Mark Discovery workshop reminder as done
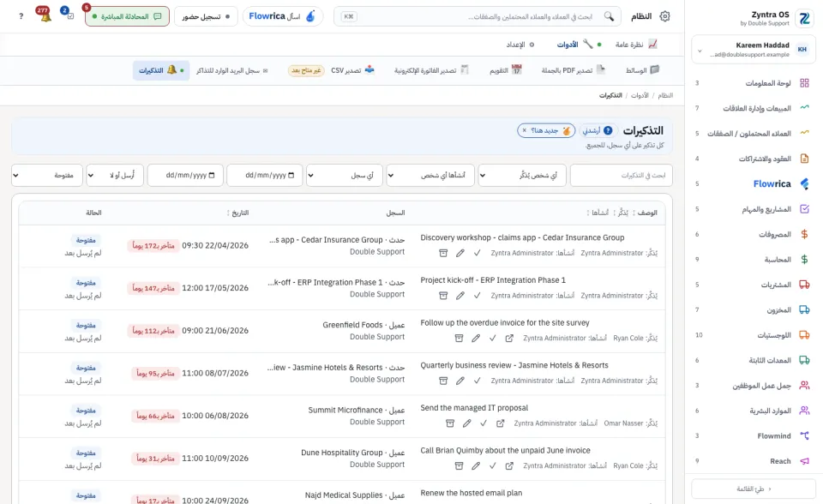The height and width of the screenshot is (504, 823). click(477, 253)
